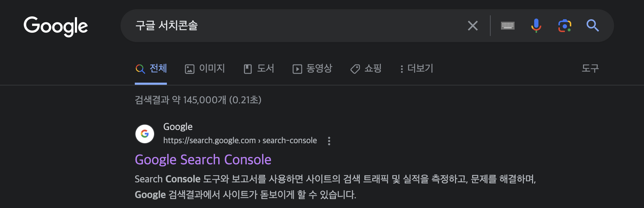Search by image with Google Lens
644x208 pixels.
tap(564, 26)
